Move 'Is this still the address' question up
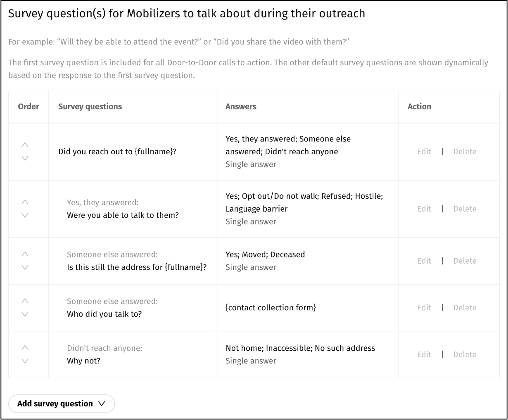This screenshot has height=420, width=508. click(x=25, y=254)
